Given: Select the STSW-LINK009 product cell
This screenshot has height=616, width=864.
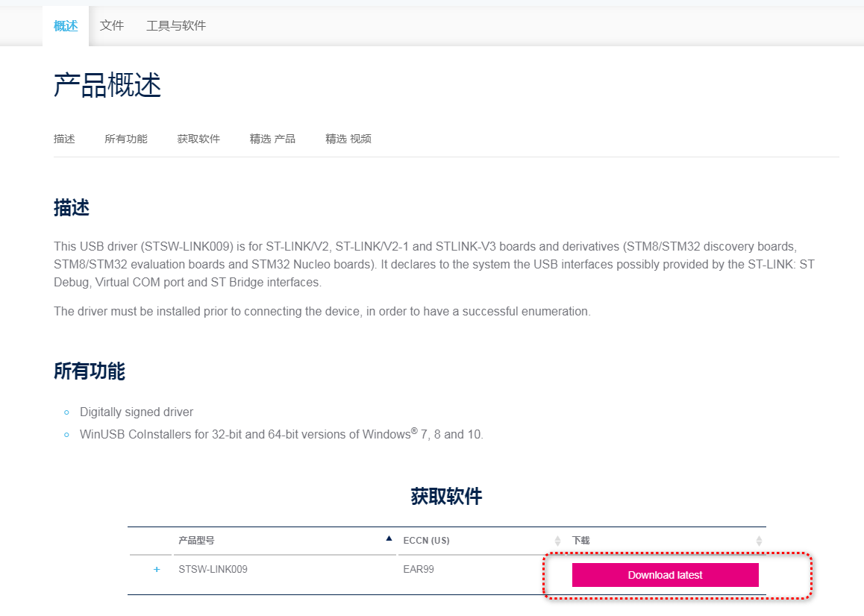Looking at the screenshot, I should (213, 569).
